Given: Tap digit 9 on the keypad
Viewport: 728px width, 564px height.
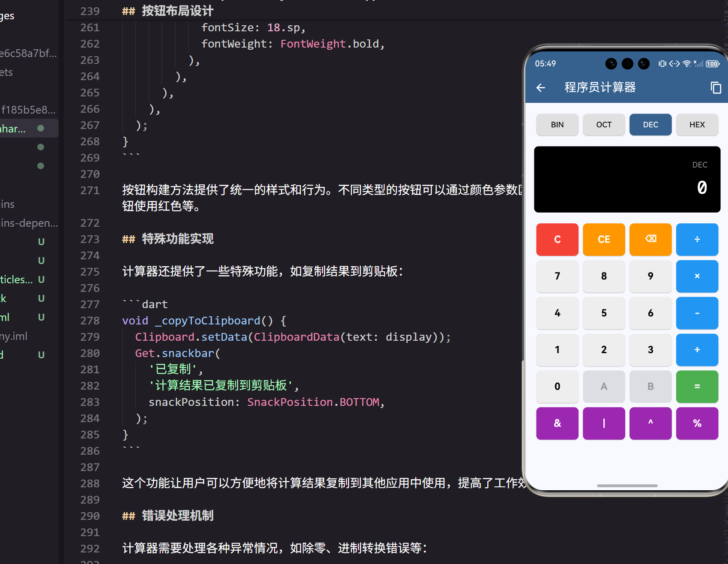Looking at the screenshot, I should click(x=650, y=276).
